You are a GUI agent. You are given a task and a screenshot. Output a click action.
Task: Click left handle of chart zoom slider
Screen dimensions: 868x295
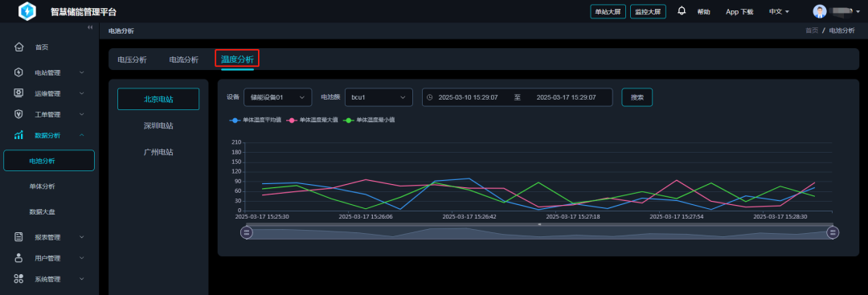[247, 233]
